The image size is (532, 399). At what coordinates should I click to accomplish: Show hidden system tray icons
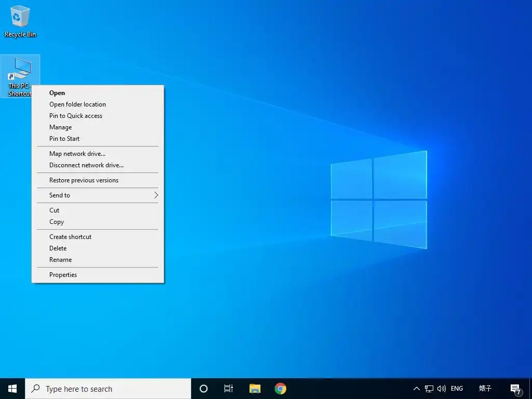click(x=416, y=389)
